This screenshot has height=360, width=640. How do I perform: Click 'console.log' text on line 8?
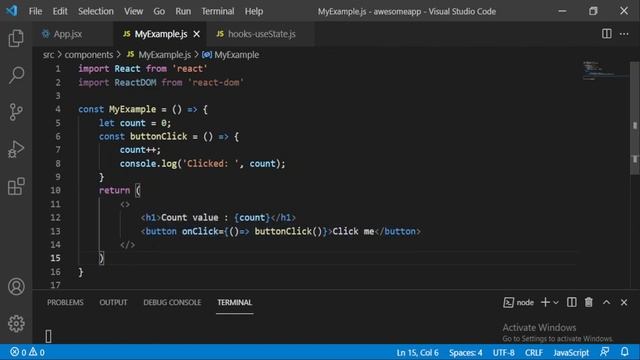pyautogui.click(x=148, y=164)
